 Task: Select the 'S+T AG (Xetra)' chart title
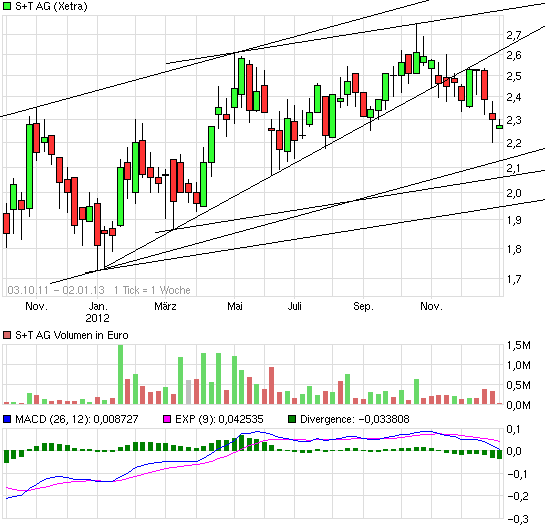[51, 6]
